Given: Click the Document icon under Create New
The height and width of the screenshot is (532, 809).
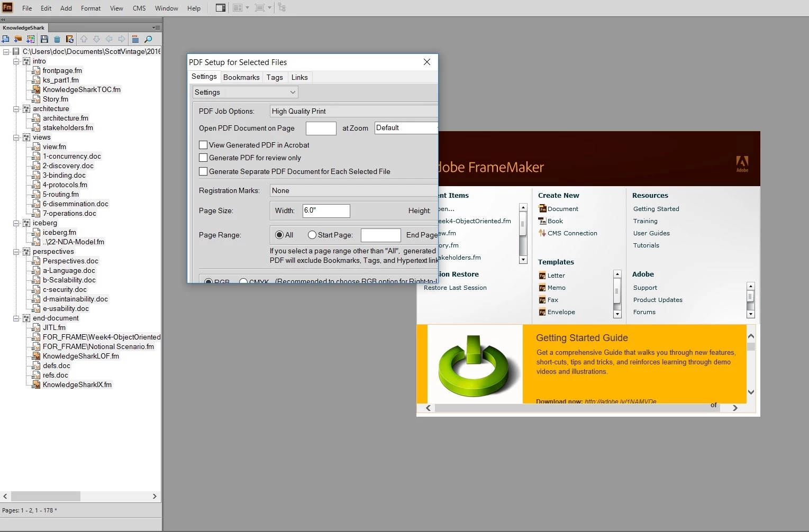Looking at the screenshot, I should click(x=542, y=209).
